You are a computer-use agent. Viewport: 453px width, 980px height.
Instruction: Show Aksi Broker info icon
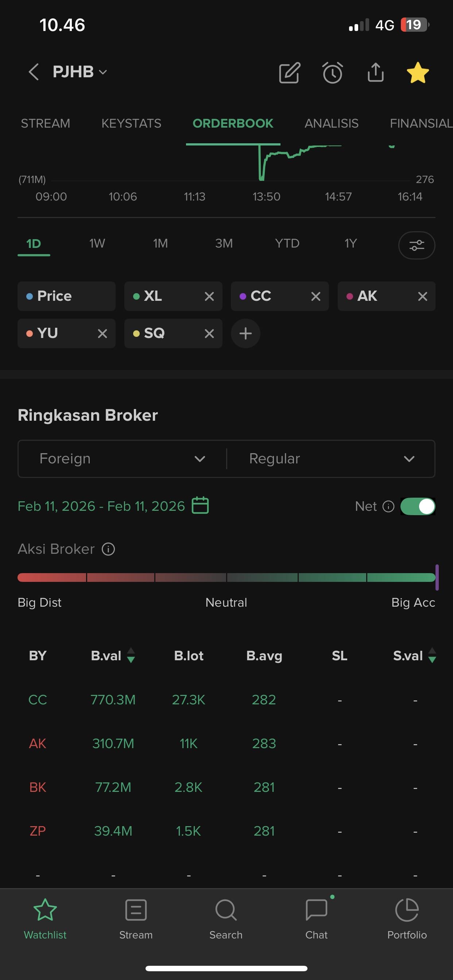(x=108, y=549)
